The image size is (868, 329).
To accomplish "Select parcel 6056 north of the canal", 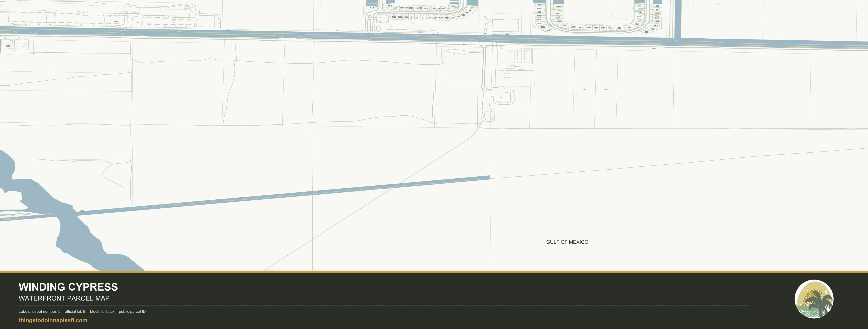I will click(116, 22).
